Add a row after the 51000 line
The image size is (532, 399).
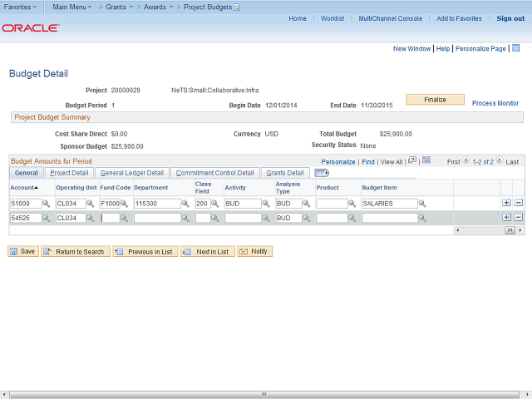click(506, 203)
